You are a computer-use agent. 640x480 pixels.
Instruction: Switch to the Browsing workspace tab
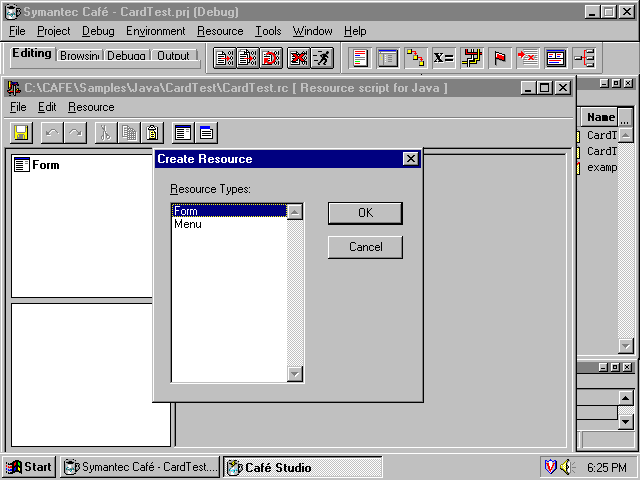[x=80, y=56]
